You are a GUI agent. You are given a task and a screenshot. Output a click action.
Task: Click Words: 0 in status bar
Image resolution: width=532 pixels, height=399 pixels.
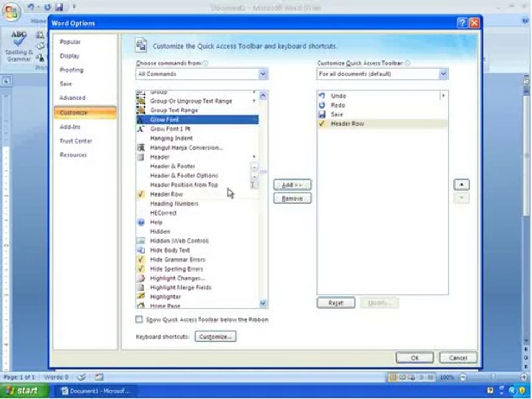[x=56, y=377]
